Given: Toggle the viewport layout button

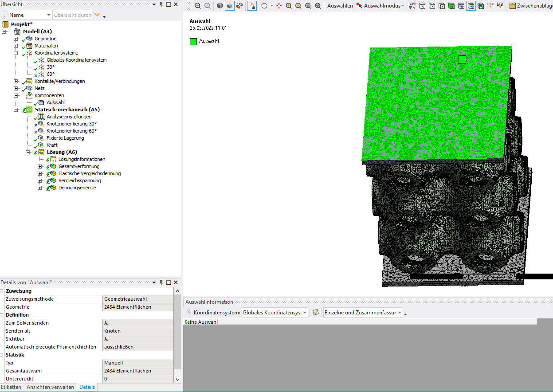Looking at the screenshot, I should click(251, 6).
